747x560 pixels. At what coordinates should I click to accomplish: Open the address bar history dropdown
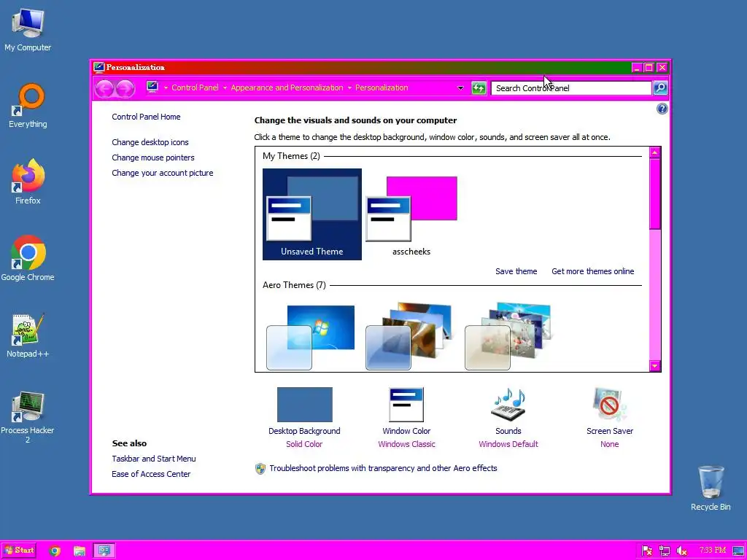coord(460,88)
